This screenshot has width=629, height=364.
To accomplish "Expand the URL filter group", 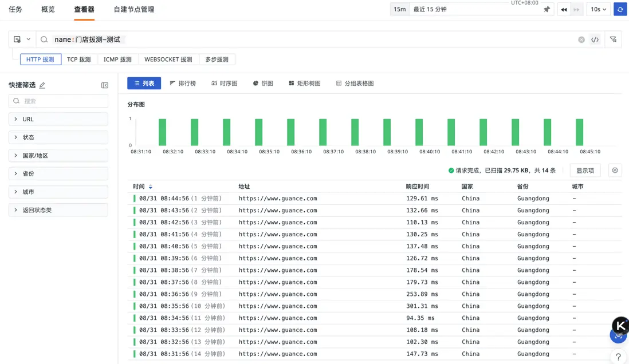I will [x=58, y=119].
